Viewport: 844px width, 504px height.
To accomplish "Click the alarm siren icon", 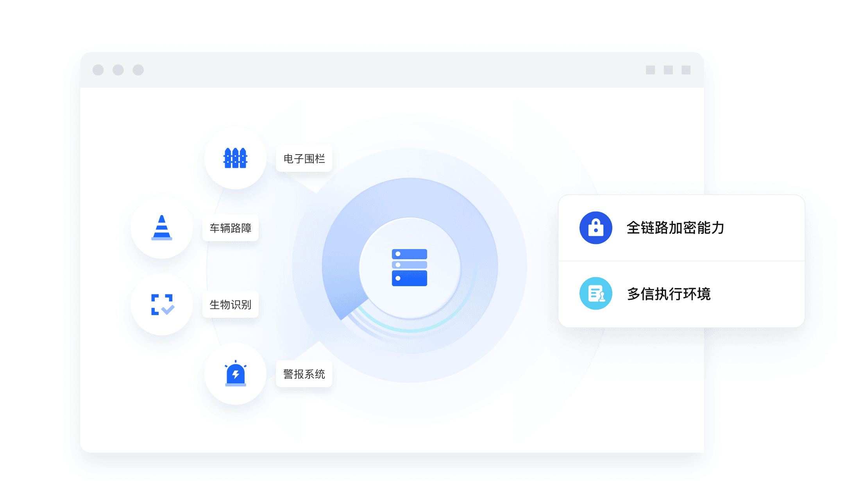I will (236, 373).
